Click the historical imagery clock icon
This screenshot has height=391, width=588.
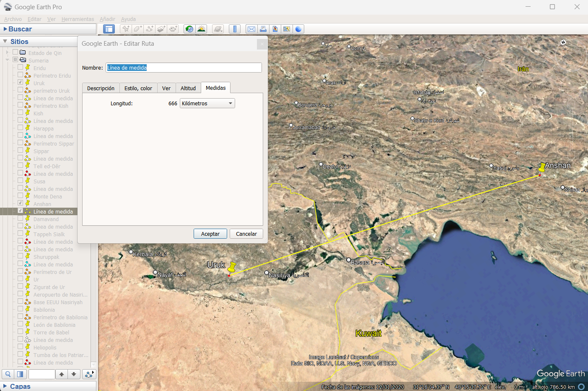click(189, 29)
